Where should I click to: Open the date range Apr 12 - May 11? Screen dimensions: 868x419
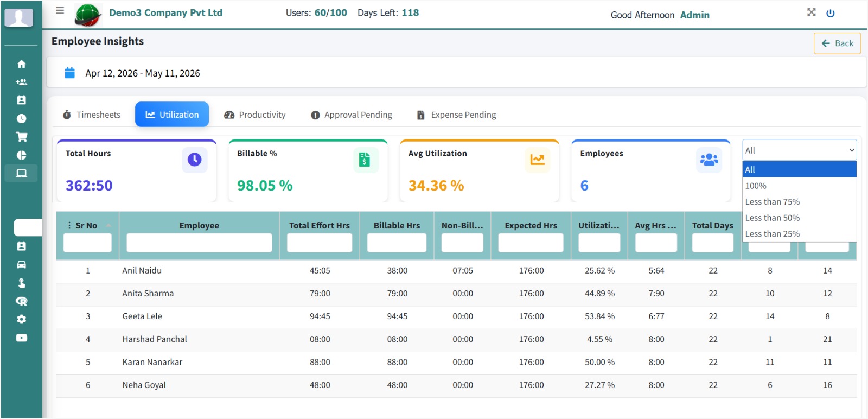pos(143,73)
